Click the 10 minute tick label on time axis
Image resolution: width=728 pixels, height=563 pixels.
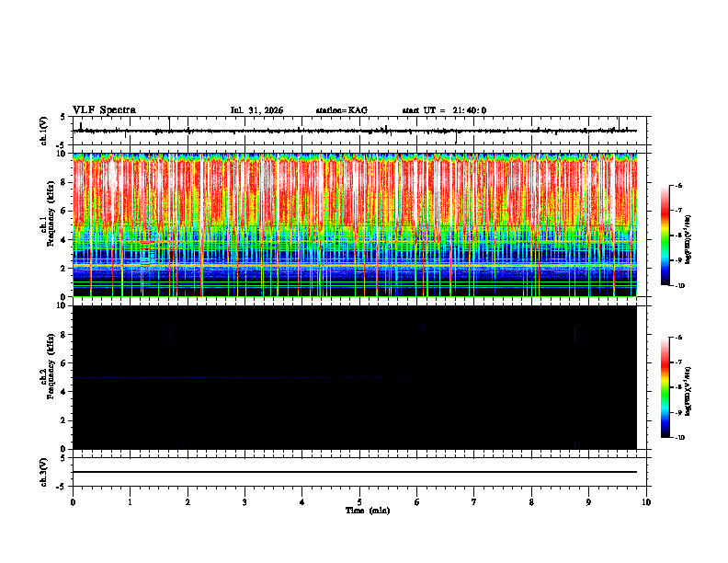646,502
